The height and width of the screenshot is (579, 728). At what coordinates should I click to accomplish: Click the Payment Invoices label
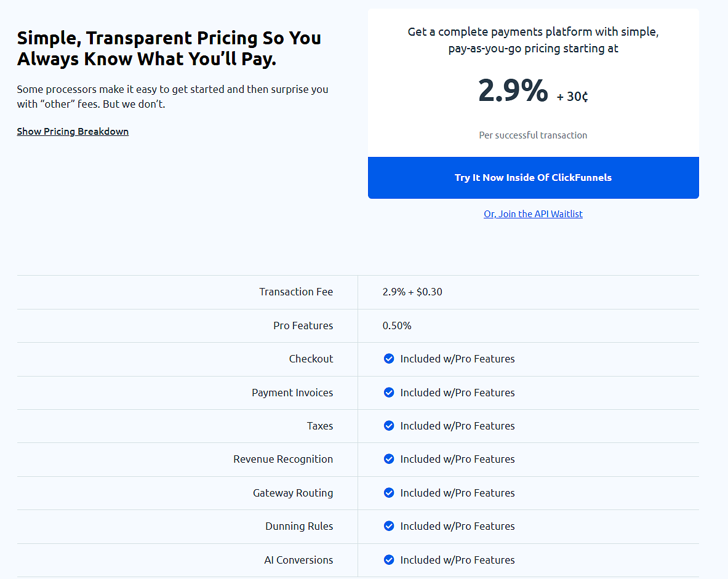pyautogui.click(x=292, y=393)
